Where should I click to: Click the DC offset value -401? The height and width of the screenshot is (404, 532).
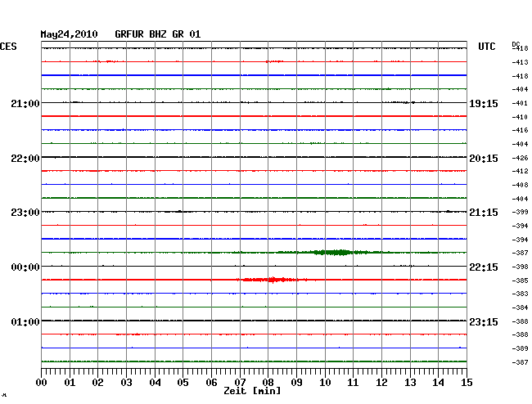(520, 103)
